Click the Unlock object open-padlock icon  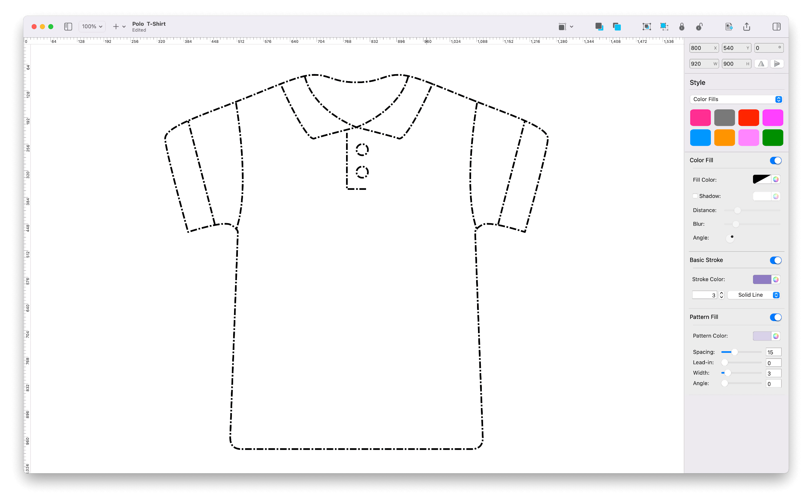point(699,27)
